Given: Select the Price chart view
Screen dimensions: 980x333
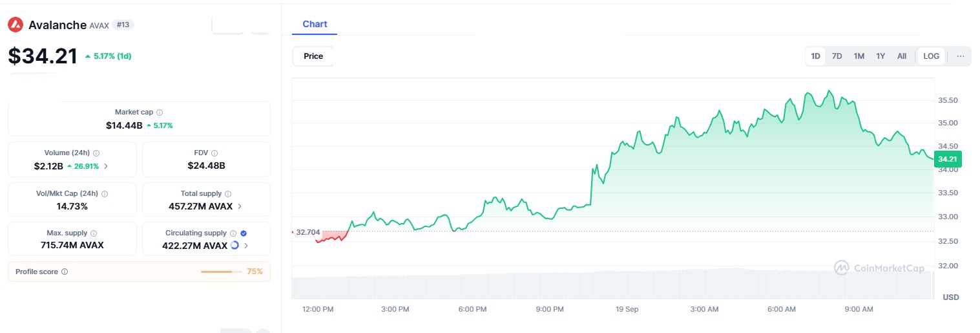Looking at the screenshot, I should click(313, 56).
